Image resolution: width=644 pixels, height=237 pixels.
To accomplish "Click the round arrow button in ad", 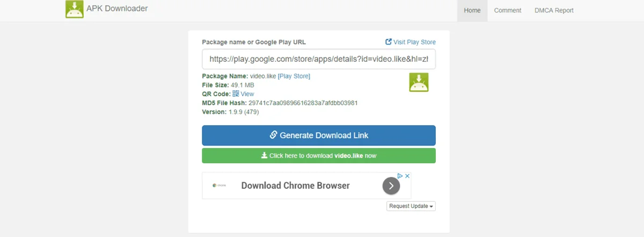I will (x=391, y=186).
